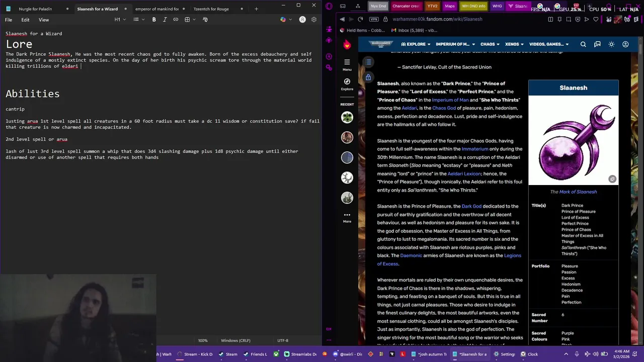Viewport: 644px width, 362px height.
Task: Expand the CHAOS wiki menu
Action: click(x=490, y=44)
